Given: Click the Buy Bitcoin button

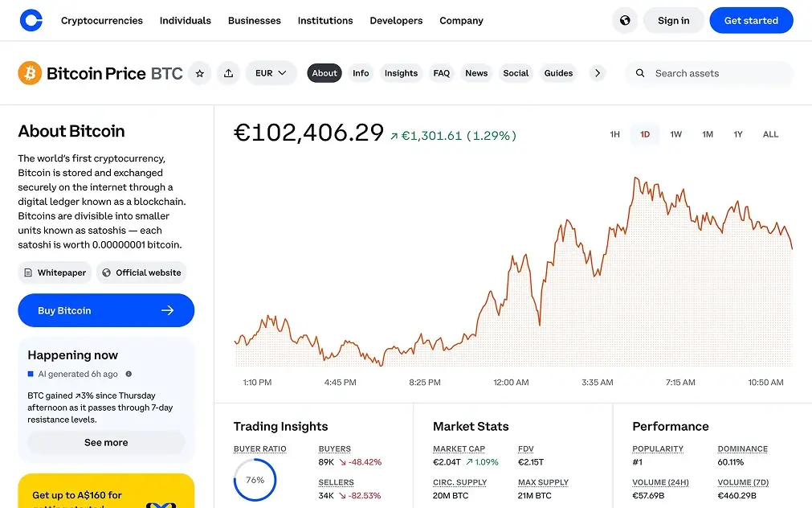Looking at the screenshot, I should coord(105,310).
